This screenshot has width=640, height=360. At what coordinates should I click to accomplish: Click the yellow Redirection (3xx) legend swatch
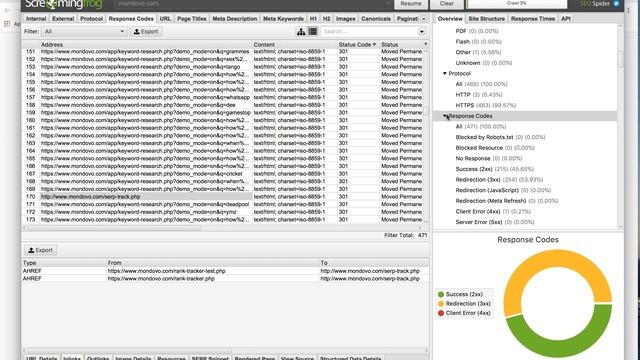pos(441,304)
